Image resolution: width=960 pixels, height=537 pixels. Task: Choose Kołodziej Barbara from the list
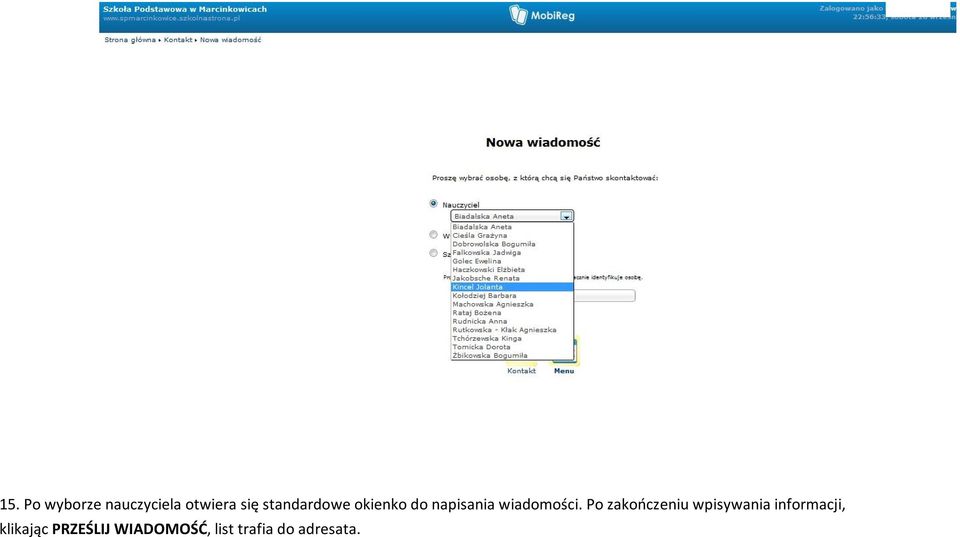[x=512, y=296]
